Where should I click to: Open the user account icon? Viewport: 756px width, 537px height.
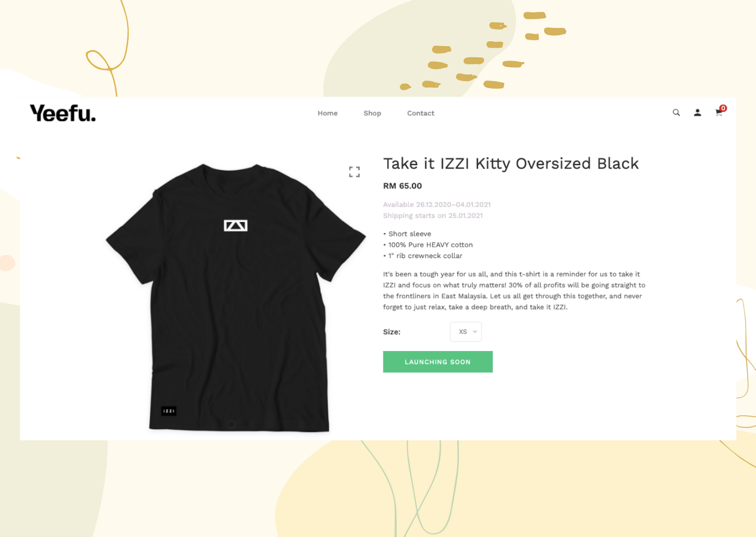click(x=697, y=113)
